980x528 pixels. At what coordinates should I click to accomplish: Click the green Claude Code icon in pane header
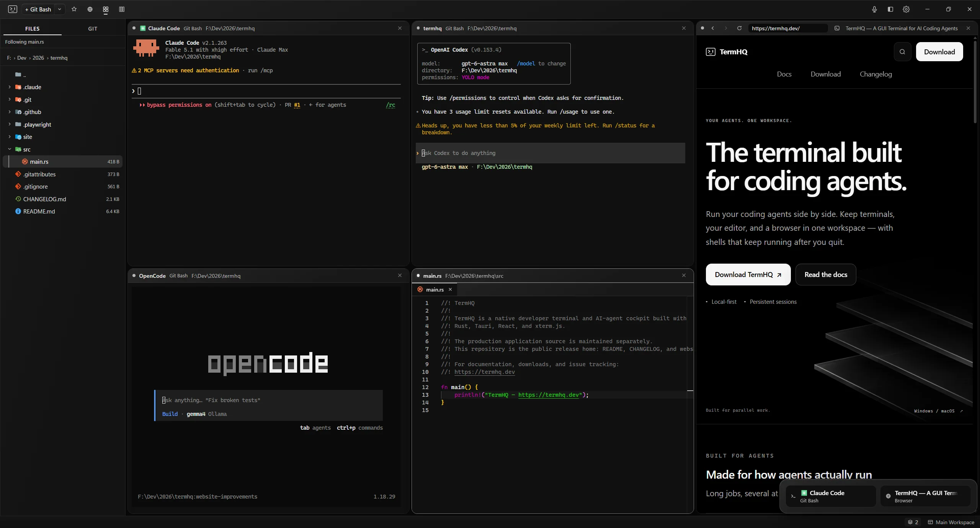(x=143, y=28)
